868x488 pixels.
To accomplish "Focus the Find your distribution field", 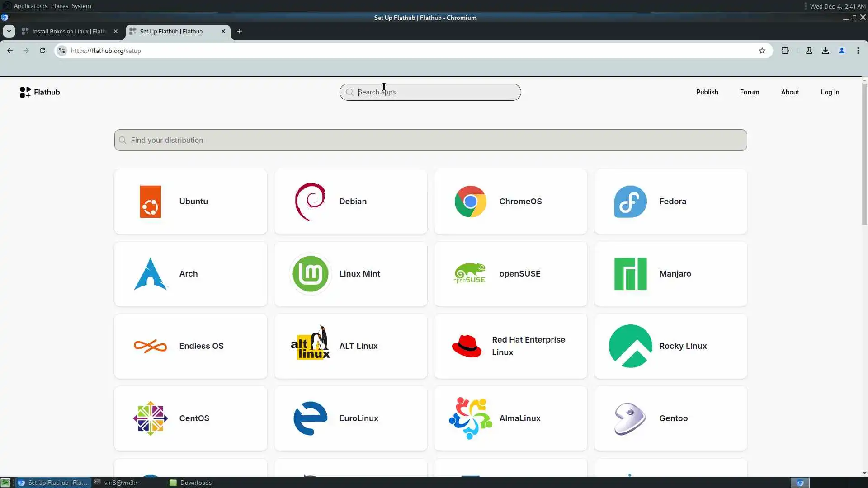I will 429,140.
